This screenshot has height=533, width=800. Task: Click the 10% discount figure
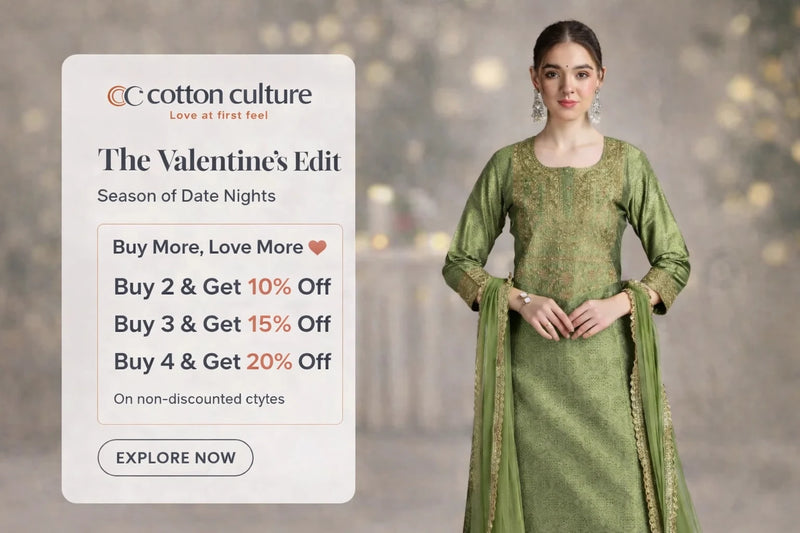(269, 286)
